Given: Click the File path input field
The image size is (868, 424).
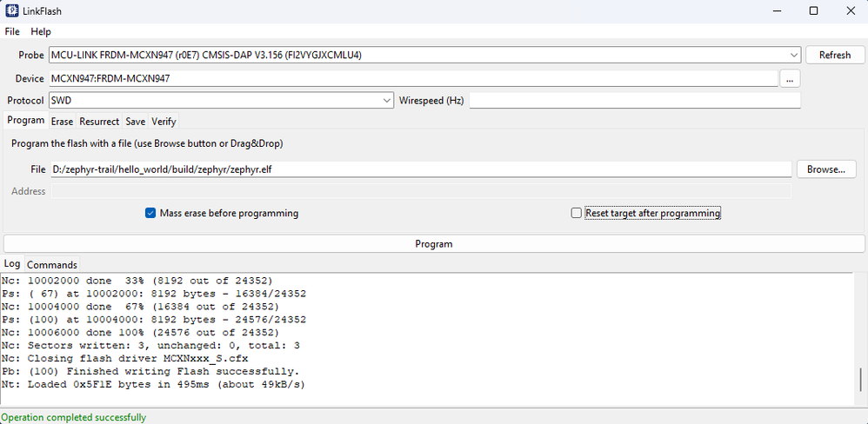Looking at the screenshot, I should tap(420, 169).
